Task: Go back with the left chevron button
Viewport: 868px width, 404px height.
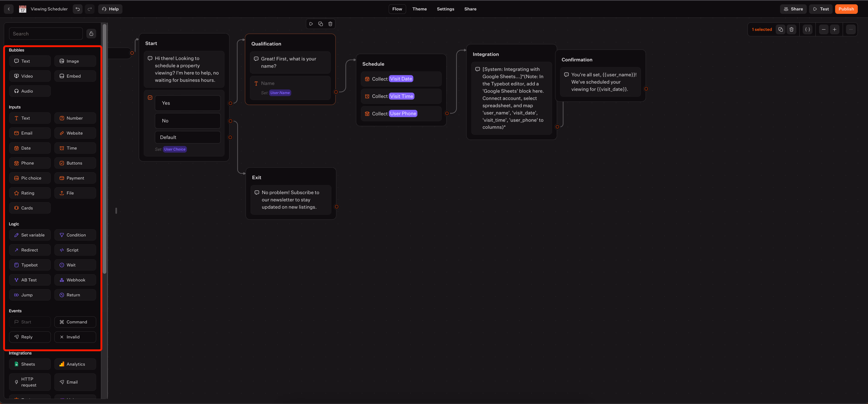Action: (9, 9)
